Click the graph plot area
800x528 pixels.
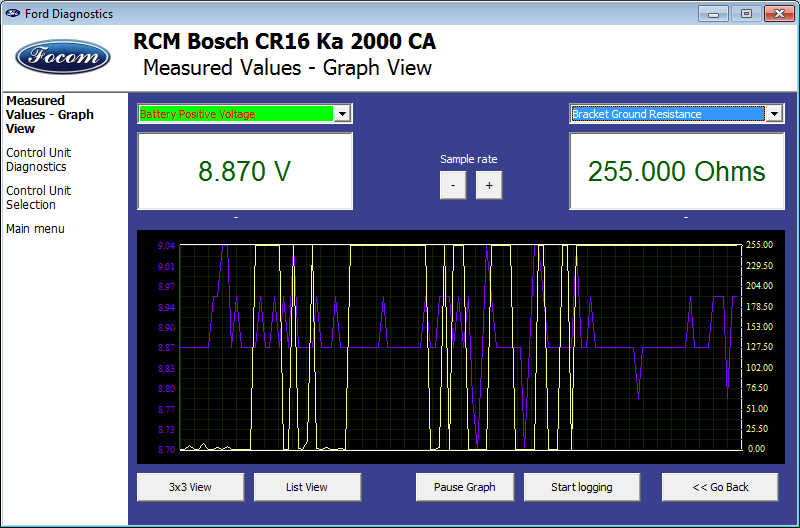(461, 347)
